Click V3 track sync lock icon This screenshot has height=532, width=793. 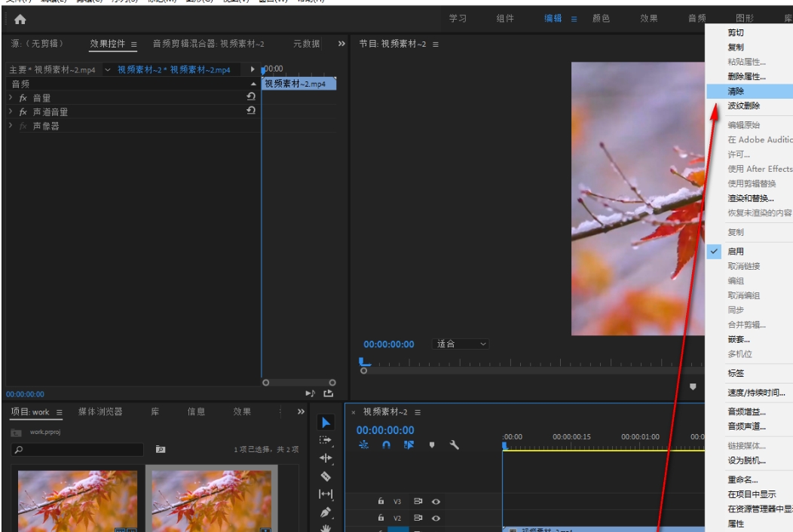418,501
